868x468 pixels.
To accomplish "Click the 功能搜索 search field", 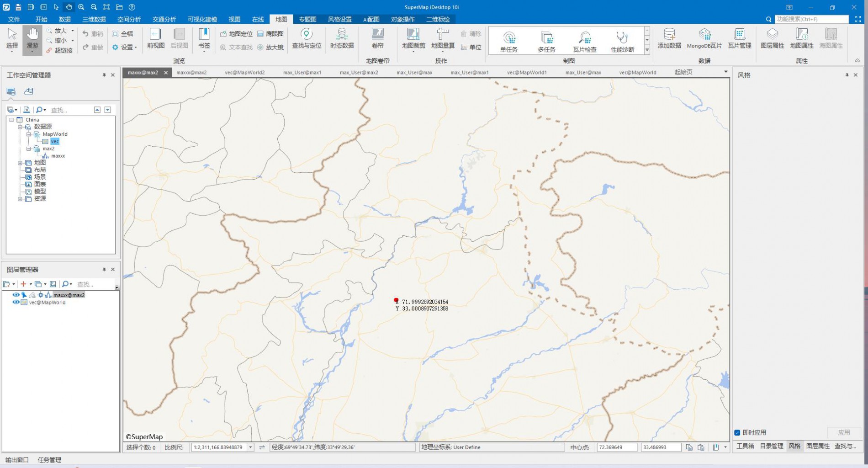I will click(811, 19).
